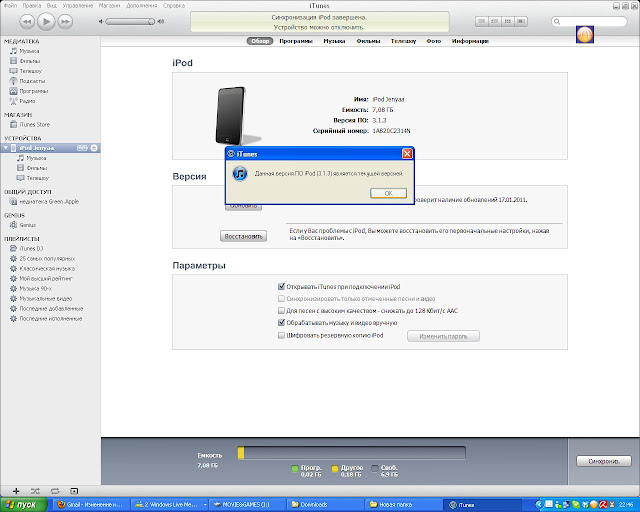
Task: Toggle shuffle button at bottom left
Action: tap(35, 491)
